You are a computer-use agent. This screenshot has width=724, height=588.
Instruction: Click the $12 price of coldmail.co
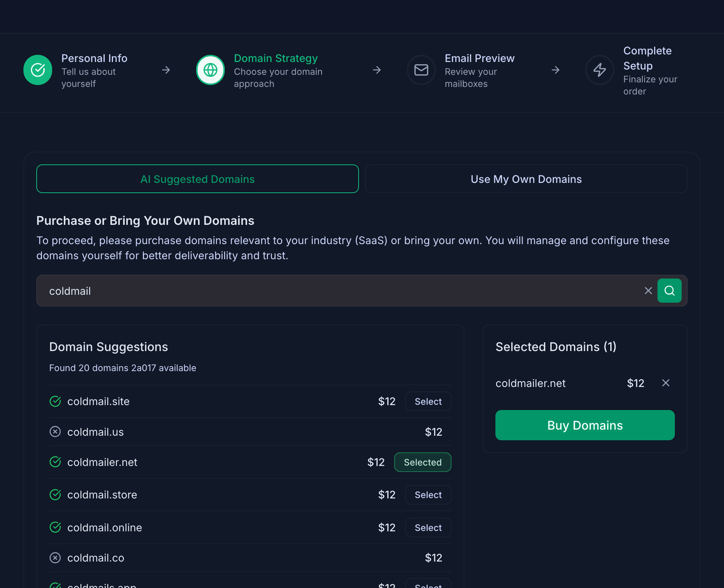pos(433,558)
